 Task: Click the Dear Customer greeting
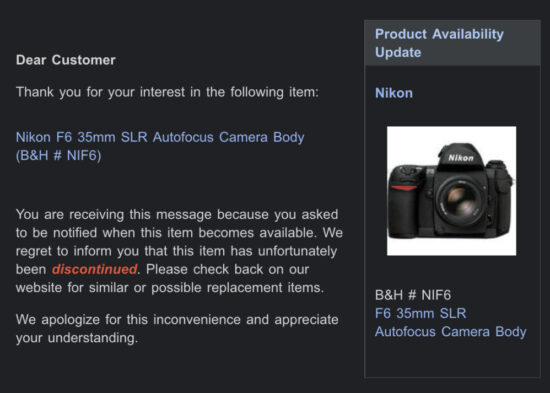point(66,60)
